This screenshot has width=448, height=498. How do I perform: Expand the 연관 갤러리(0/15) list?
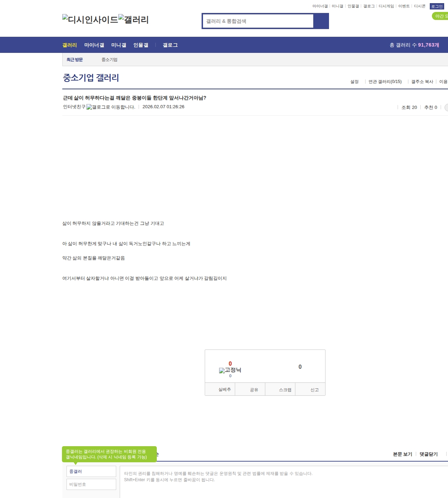[x=385, y=82]
